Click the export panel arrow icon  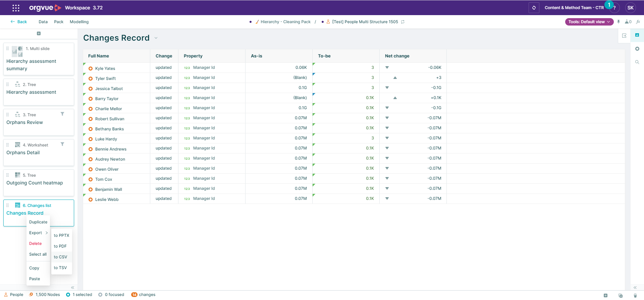[624, 36]
